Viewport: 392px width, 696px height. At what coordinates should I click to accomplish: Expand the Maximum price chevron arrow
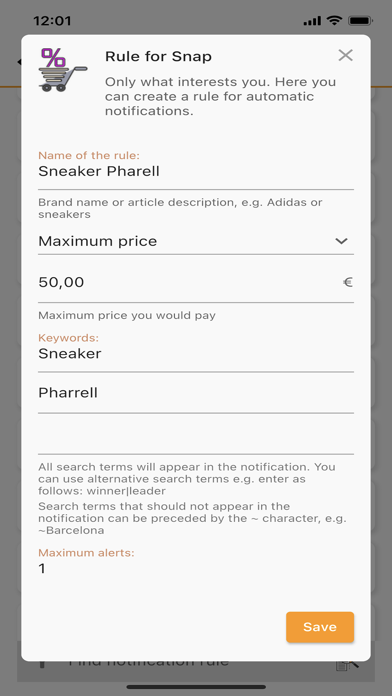coord(341,241)
